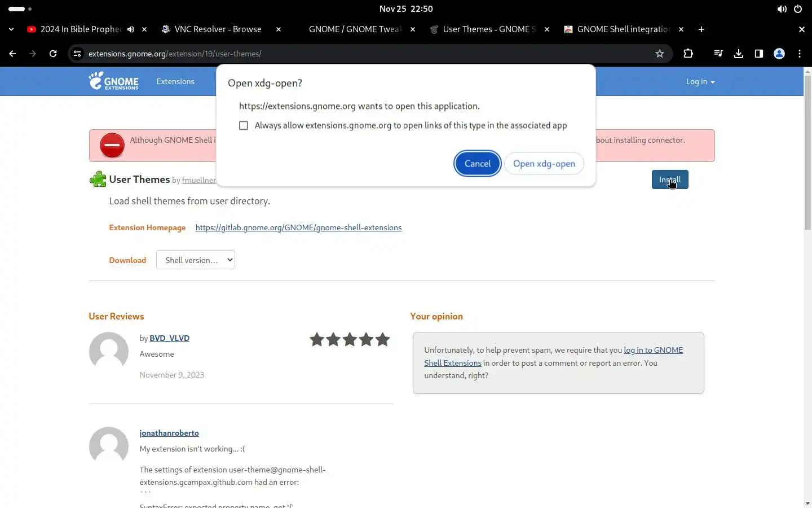Switch to the VNC Resolver tab
Image resolution: width=812 pixels, height=508 pixels.
point(218,29)
